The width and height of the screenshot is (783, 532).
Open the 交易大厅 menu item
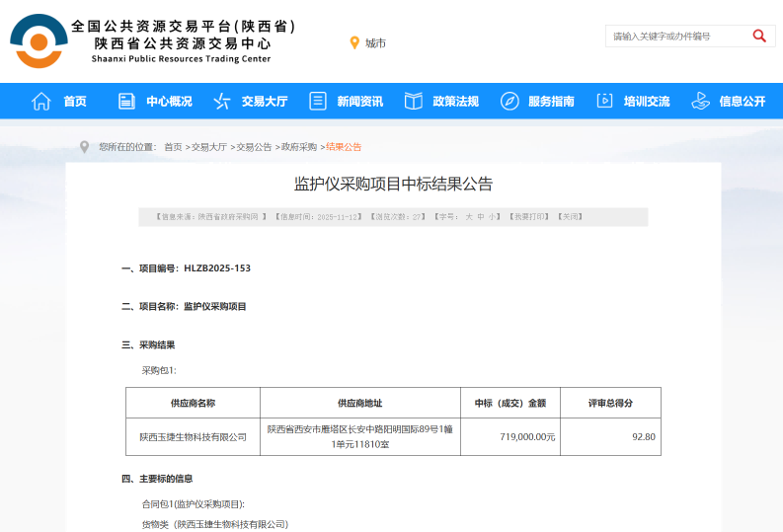point(265,102)
